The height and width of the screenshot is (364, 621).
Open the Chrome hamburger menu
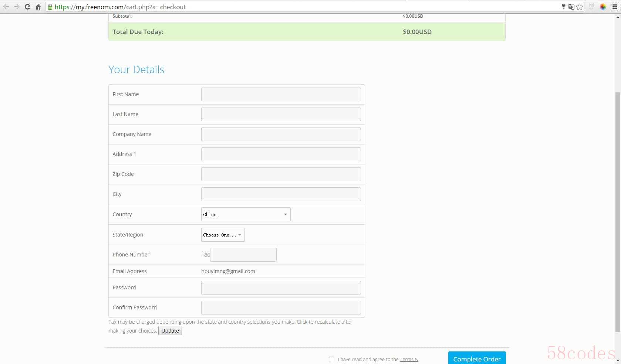[x=615, y=7]
